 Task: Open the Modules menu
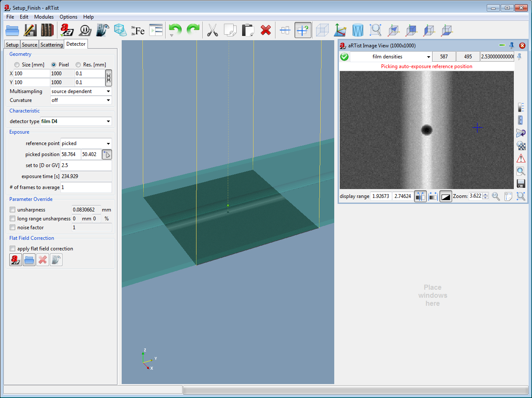44,17
